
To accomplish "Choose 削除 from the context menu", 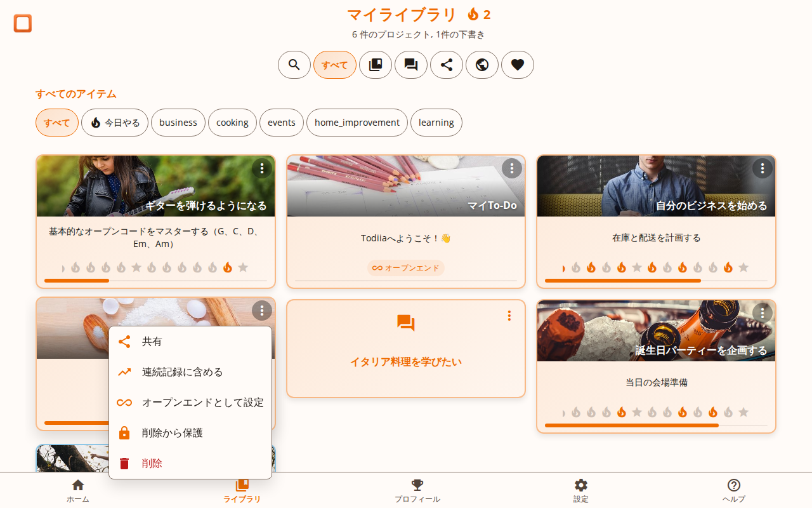I will click(190, 464).
